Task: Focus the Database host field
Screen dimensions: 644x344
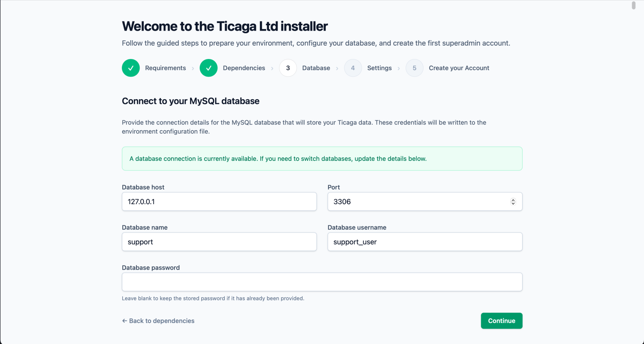Action: click(x=219, y=201)
